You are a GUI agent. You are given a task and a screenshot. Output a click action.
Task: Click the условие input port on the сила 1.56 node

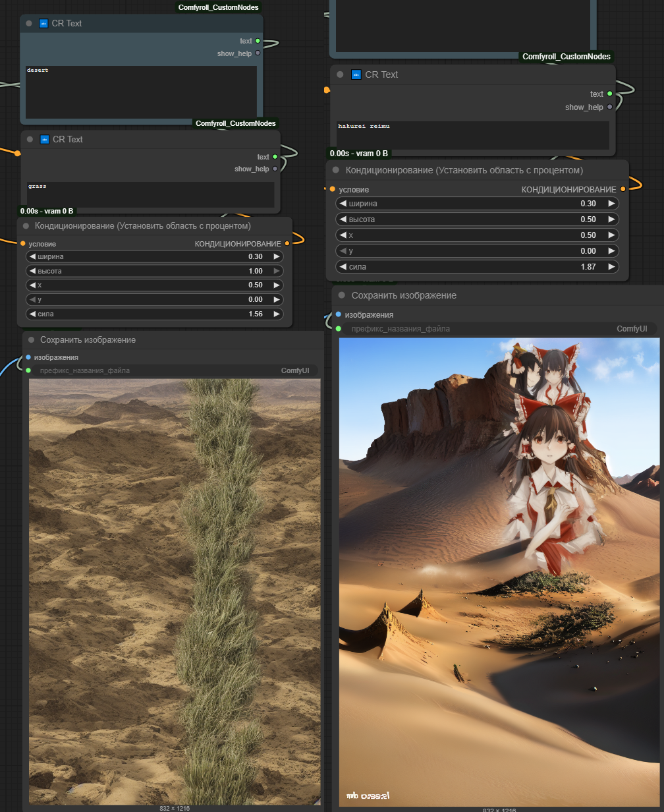point(23,244)
